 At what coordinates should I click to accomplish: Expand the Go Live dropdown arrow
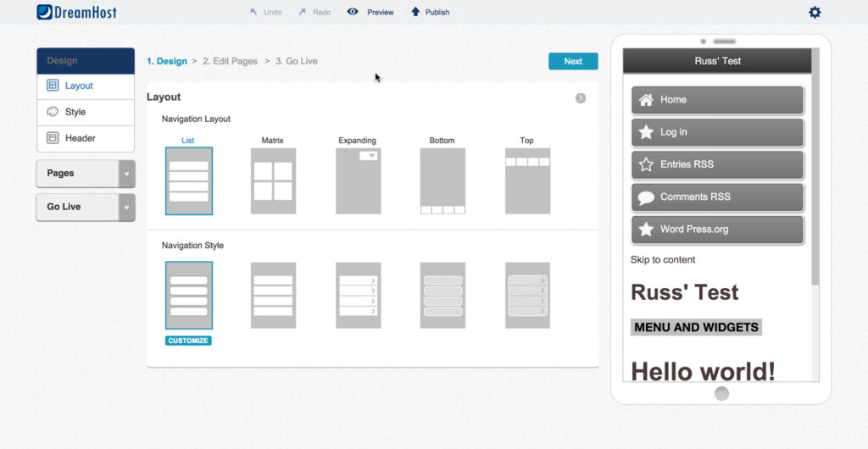(126, 208)
